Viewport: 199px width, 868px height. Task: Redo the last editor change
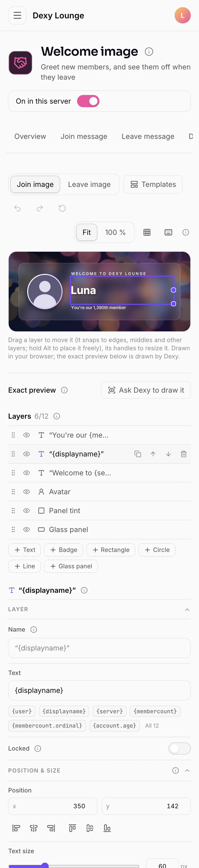tap(40, 208)
